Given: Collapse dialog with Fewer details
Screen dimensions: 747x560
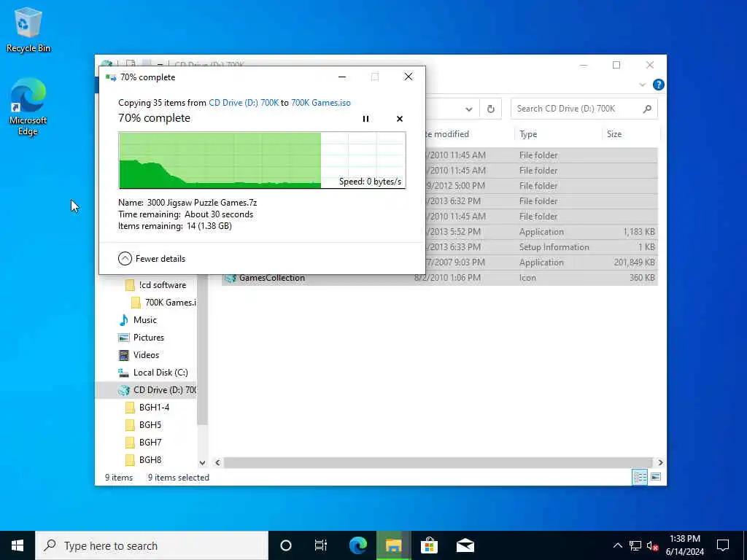Looking at the screenshot, I should [152, 259].
